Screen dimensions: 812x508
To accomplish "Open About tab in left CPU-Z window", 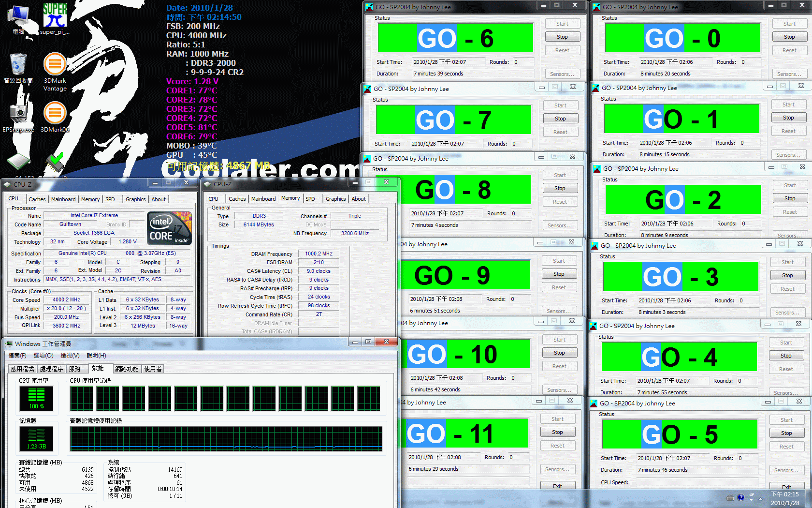I will [159, 199].
